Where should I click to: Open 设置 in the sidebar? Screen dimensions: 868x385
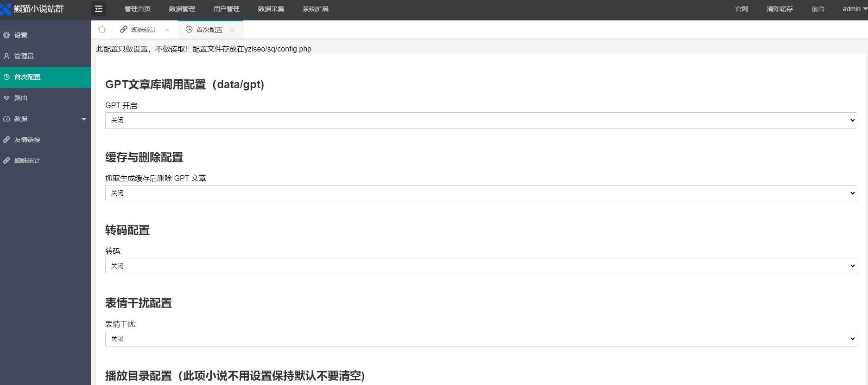(x=45, y=35)
